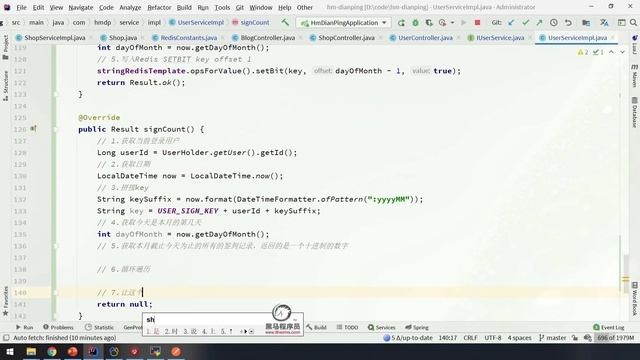The width and height of the screenshot is (640, 360).
Task: Open Chrome from the taskbar
Action: (52, 351)
